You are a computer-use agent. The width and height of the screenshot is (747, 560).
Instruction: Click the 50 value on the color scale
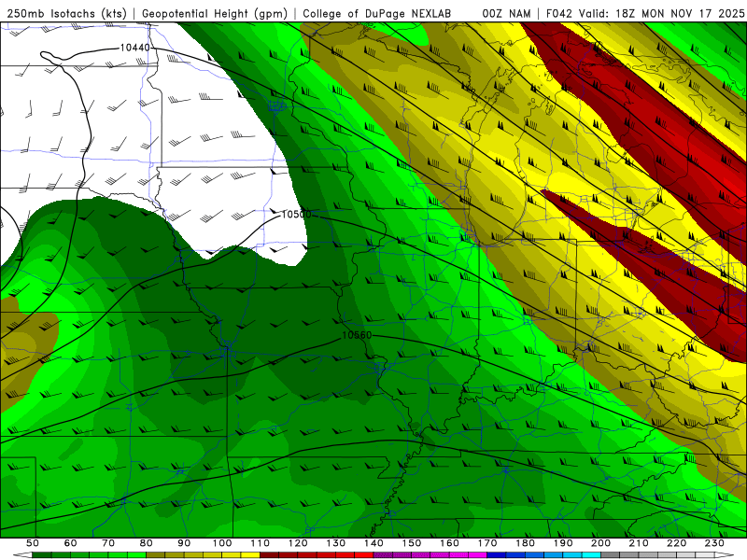point(33,543)
